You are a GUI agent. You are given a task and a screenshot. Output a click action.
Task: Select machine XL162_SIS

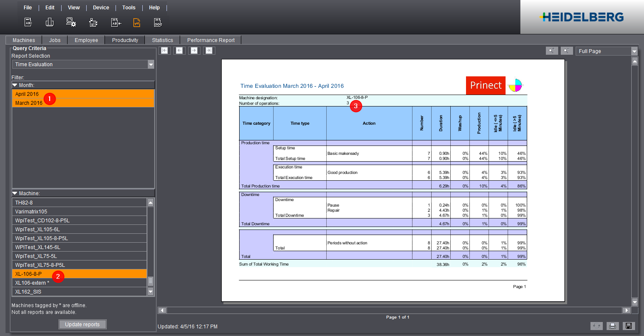(x=79, y=292)
